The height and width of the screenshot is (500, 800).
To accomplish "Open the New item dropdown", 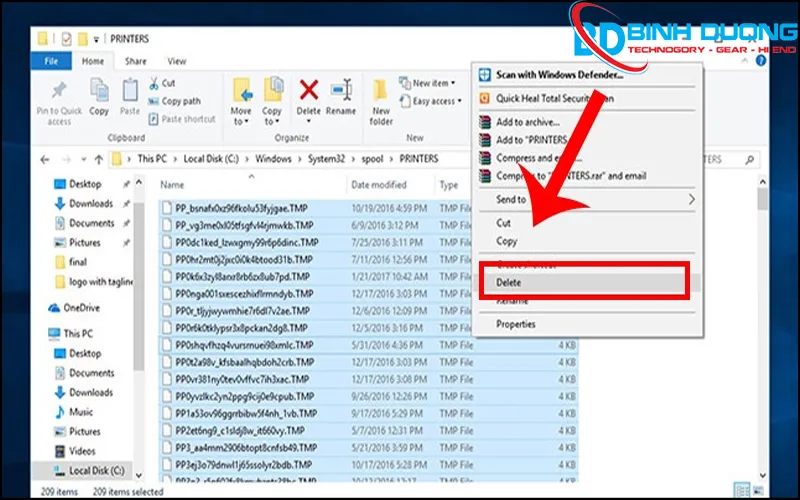I will pos(427,83).
